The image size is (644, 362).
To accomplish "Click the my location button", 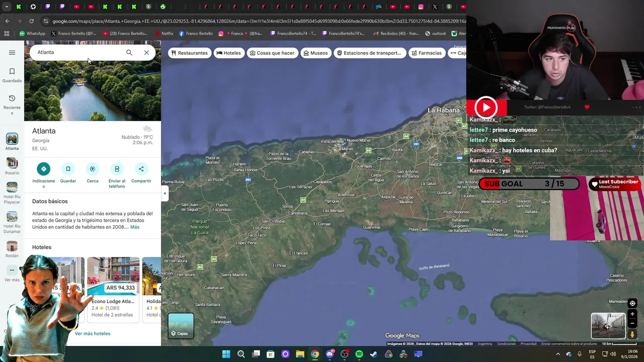I will coord(632,303).
